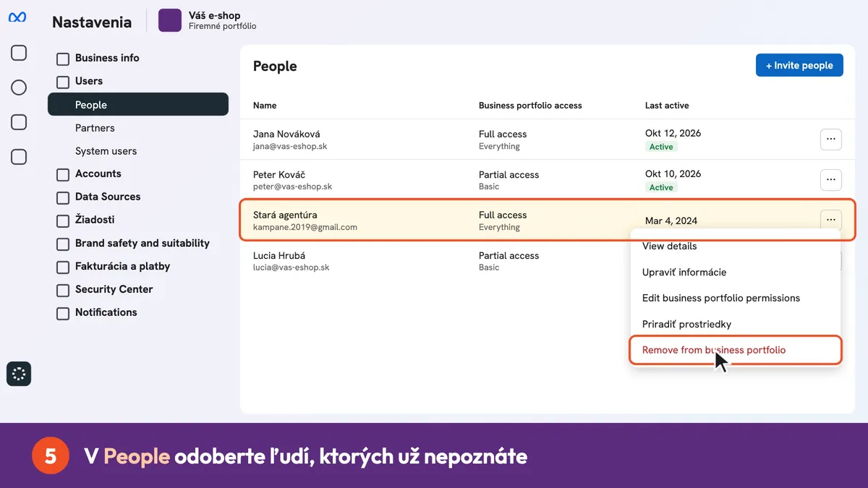Open System users in the sidebar
The height and width of the screenshot is (488, 868).
pyautogui.click(x=106, y=151)
